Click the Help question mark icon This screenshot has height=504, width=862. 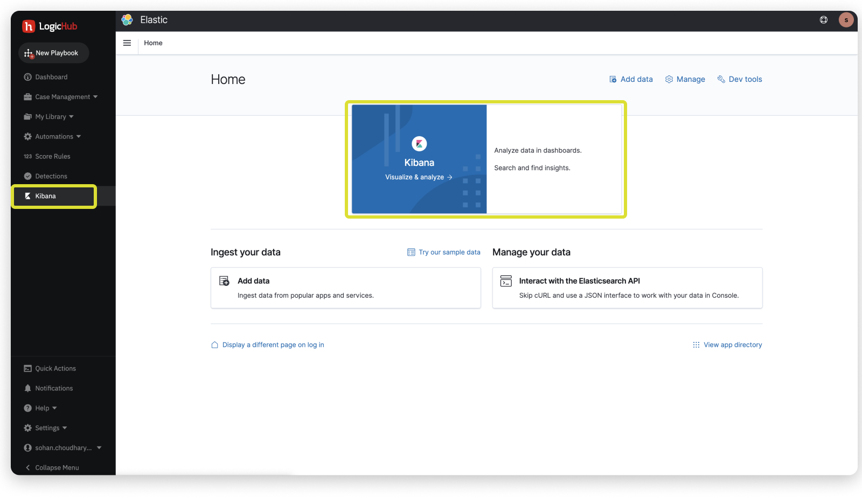pyautogui.click(x=27, y=408)
